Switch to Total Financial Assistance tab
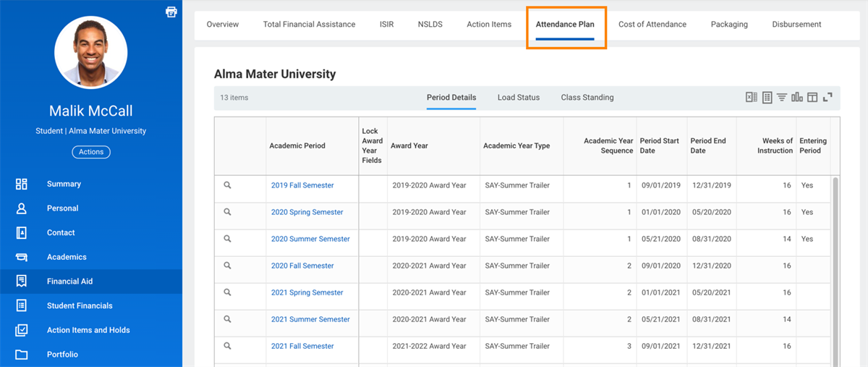The image size is (868, 367). tap(309, 24)
